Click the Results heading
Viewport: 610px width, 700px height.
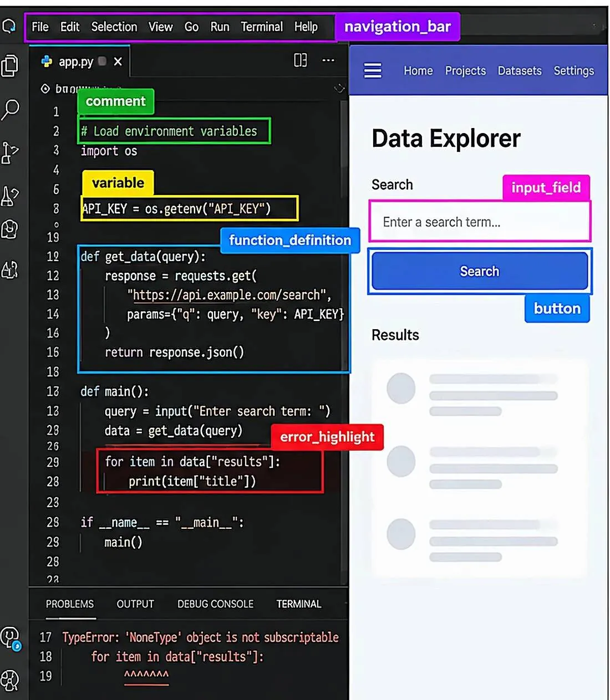395,335
